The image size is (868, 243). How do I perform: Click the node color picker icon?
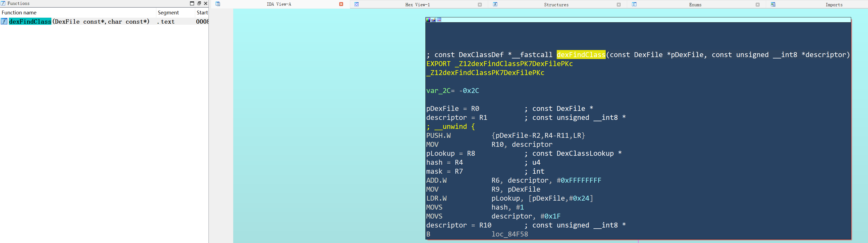428,20
